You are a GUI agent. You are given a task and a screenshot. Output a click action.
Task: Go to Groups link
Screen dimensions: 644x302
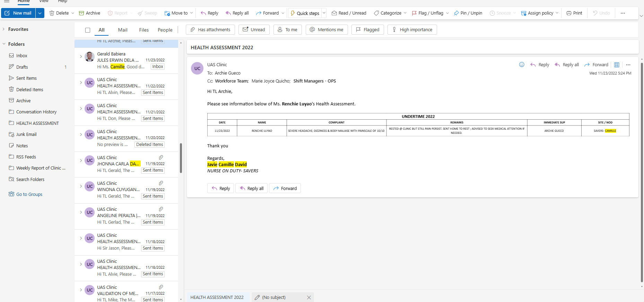[29, 195]
